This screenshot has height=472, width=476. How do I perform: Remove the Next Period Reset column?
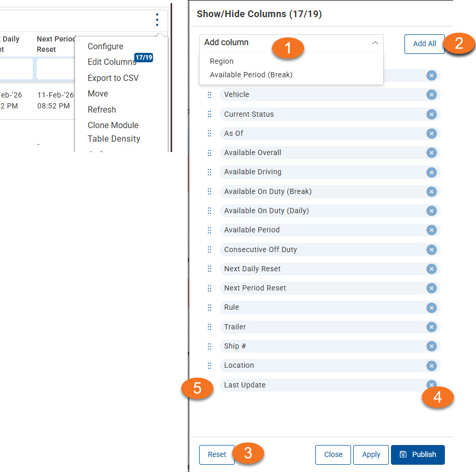(x=431, y=288)
